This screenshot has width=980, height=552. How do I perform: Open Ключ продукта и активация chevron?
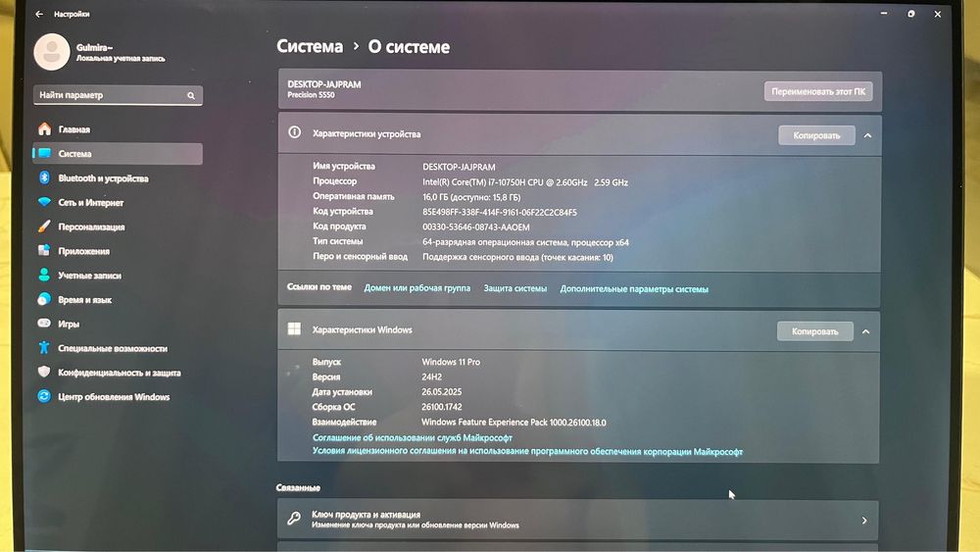pos(864,520)
